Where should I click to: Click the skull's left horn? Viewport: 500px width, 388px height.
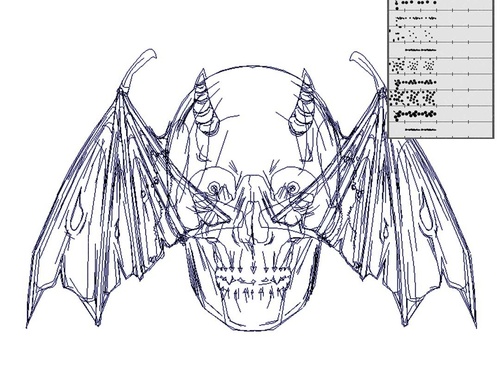point(205,103)
